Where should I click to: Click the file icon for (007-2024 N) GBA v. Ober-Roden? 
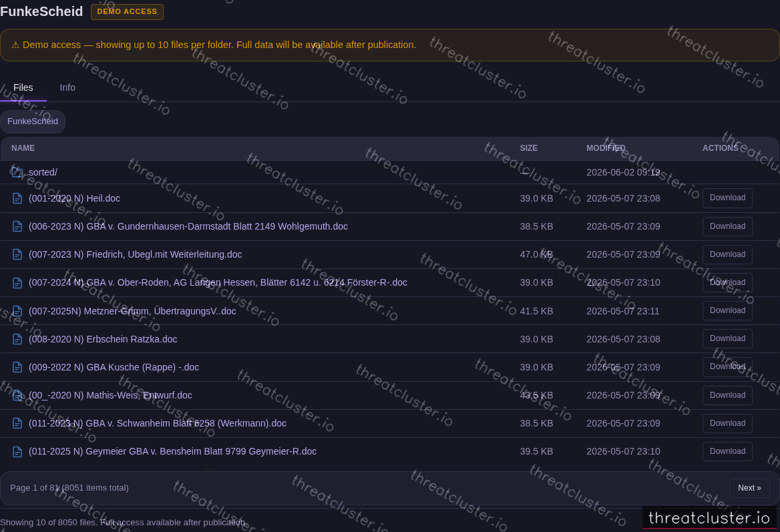[x=17, y=282]
